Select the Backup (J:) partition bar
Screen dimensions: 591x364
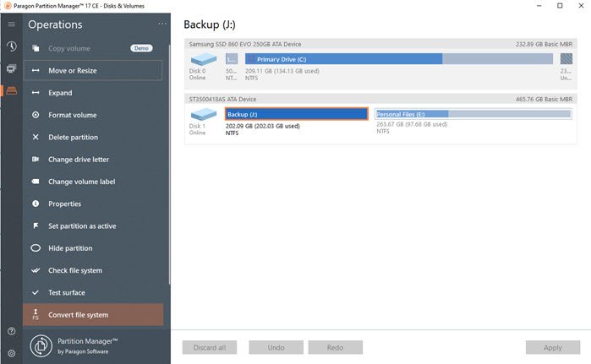pos(297,114)
